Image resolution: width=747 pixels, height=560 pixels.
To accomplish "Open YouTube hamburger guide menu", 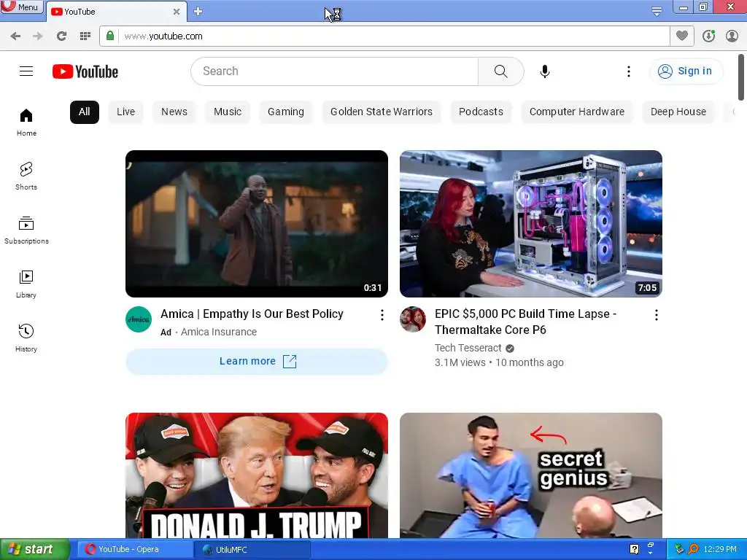I will click(x=26, y=71).
